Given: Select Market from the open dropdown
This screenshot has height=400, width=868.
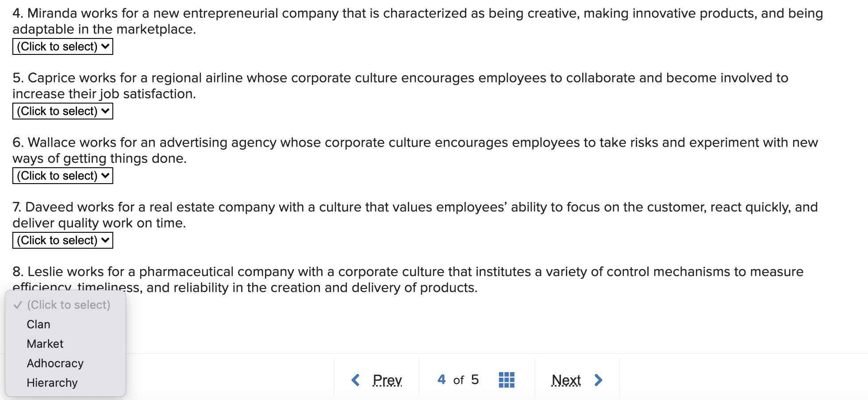Looking at the screenshot, I should [x=44, y=343].
